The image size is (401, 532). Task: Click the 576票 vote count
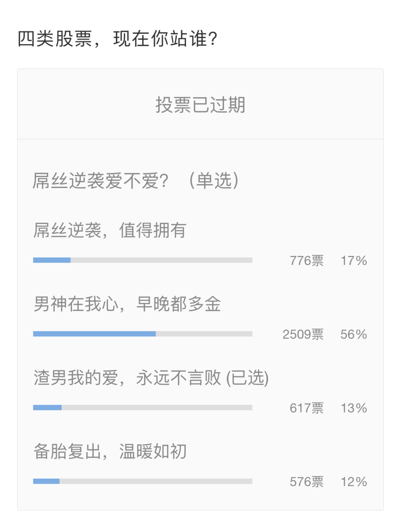click(306, 482)
